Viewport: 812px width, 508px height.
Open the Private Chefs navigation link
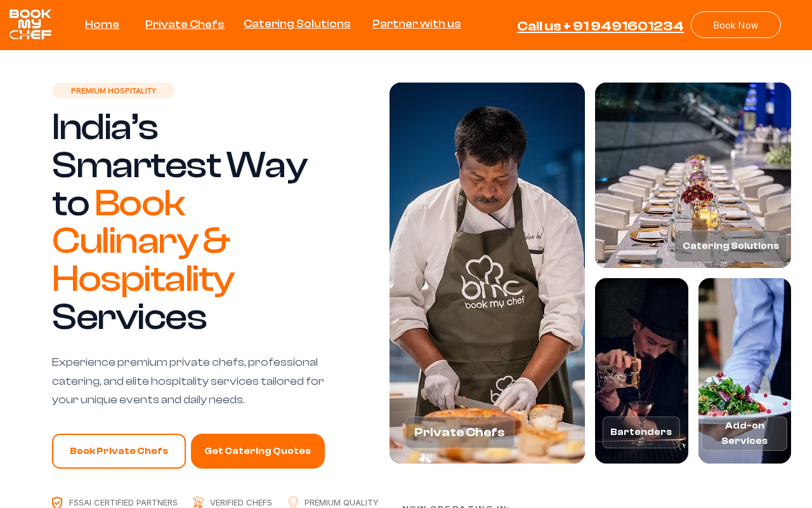tap(185, 25)
